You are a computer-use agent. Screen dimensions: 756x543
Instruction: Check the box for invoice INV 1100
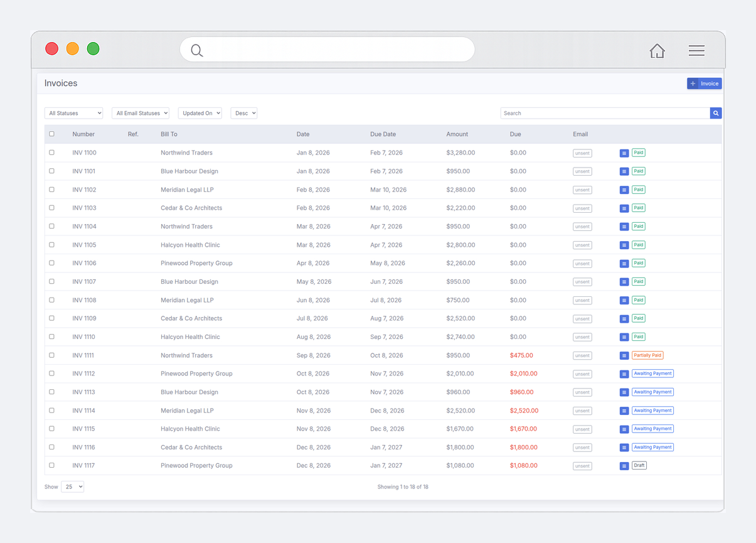pyautogui.click(x=52, y=153)
